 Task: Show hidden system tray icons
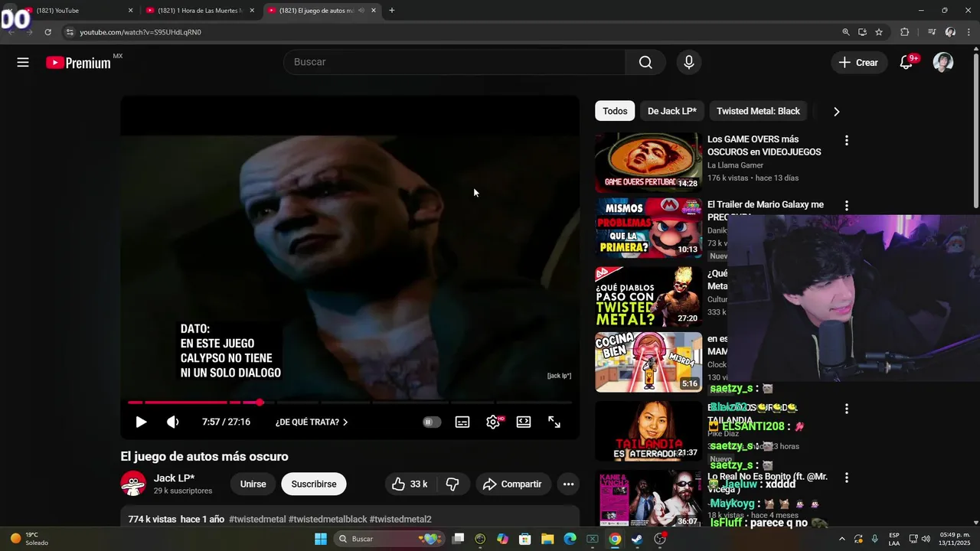[x=842, y=539]
